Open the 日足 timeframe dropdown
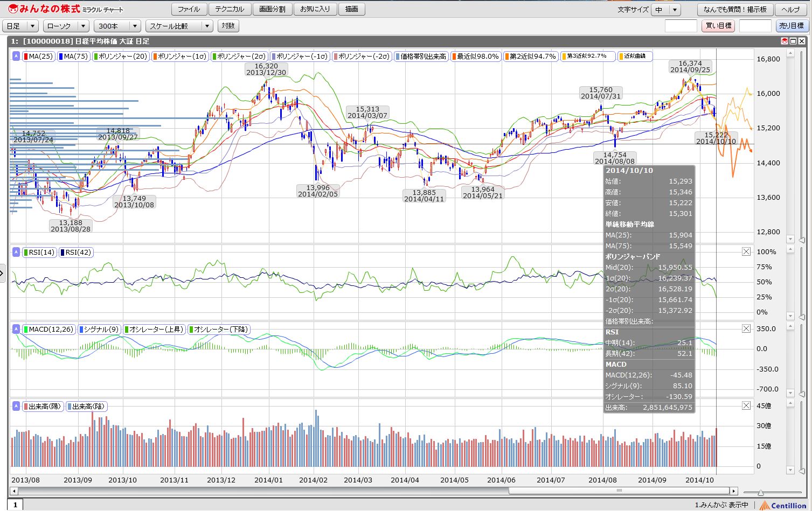This screenshot has height=511, width=812. pyautogui.click(x=20, y=26)
